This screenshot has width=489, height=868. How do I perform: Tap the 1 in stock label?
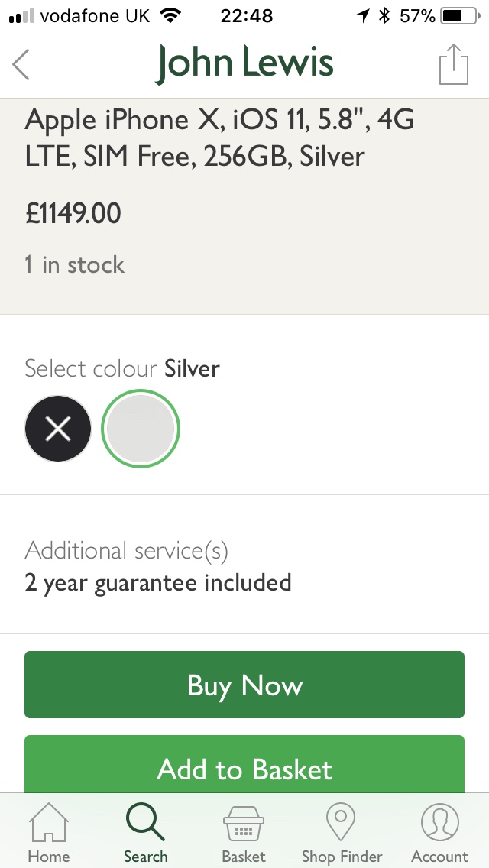tap(74, 265)
